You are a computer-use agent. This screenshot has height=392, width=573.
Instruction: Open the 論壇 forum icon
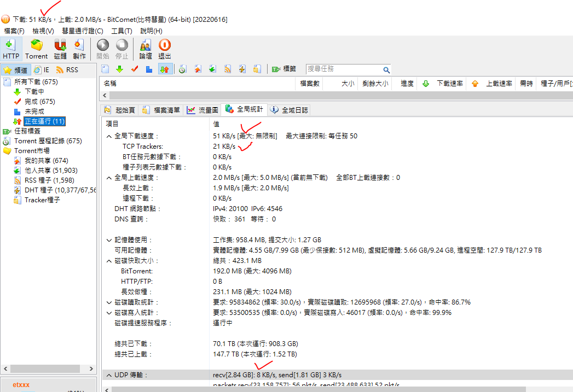click(x=146, y=49)
